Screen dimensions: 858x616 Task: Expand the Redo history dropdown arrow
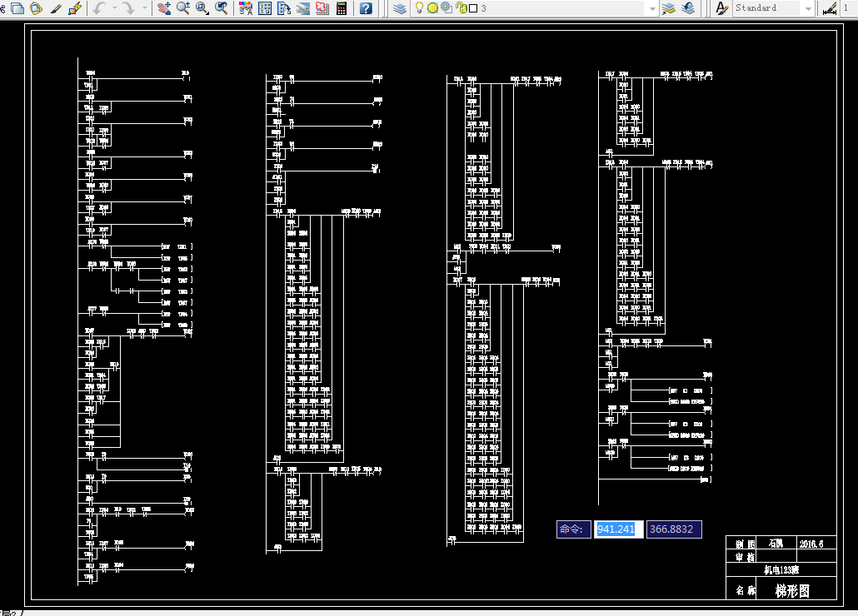tap(144, 8)
